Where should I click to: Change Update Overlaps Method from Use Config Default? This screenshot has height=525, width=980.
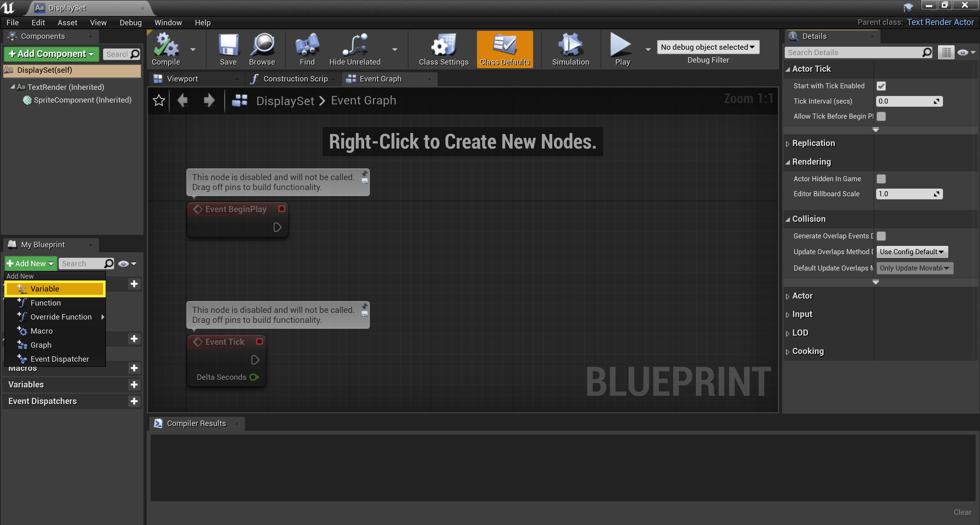[912, 251]
